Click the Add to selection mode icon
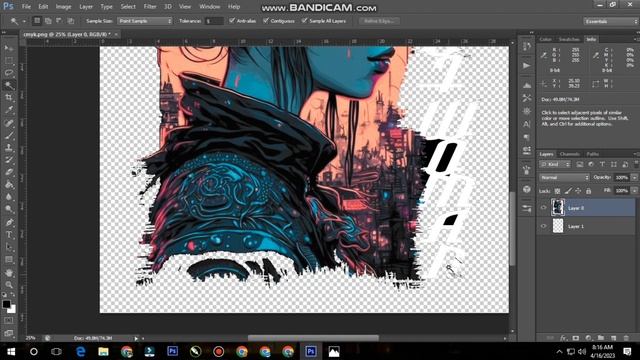The image size is (640, 360). coord(48,20)
